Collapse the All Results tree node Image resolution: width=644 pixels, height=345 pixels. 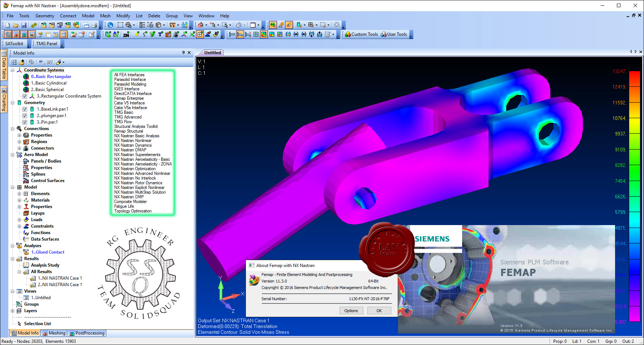20,272
